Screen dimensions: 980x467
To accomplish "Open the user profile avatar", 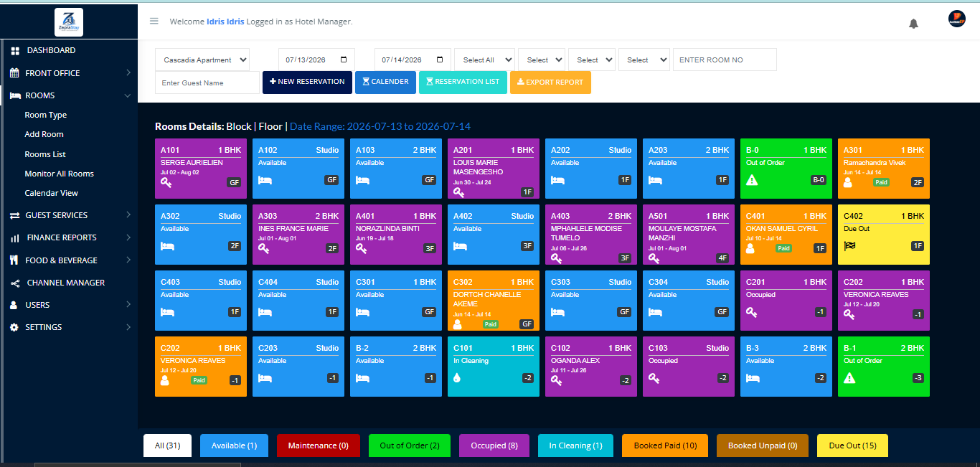I will tap(956, 19).
